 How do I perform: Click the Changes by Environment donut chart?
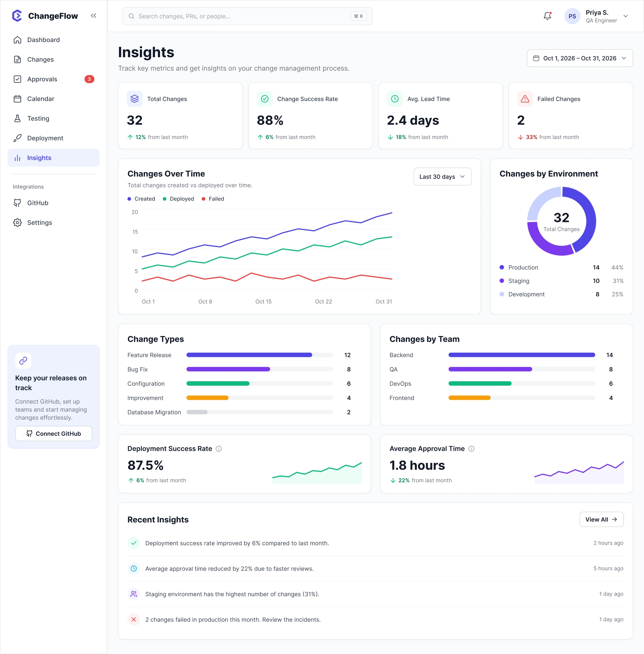(561, 221)
